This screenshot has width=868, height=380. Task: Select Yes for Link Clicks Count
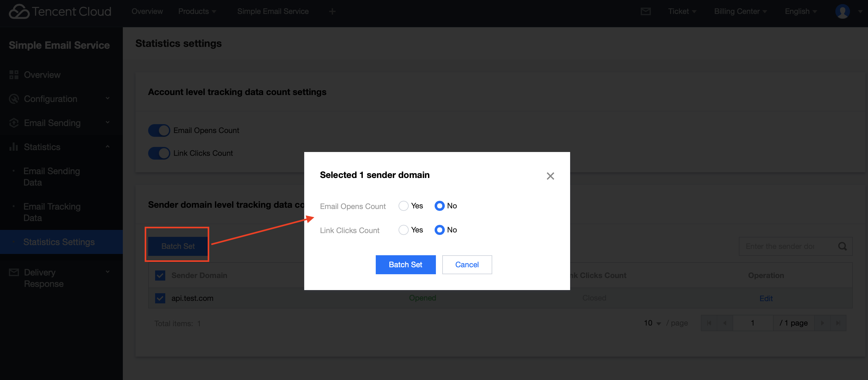(x=403, y=230)
